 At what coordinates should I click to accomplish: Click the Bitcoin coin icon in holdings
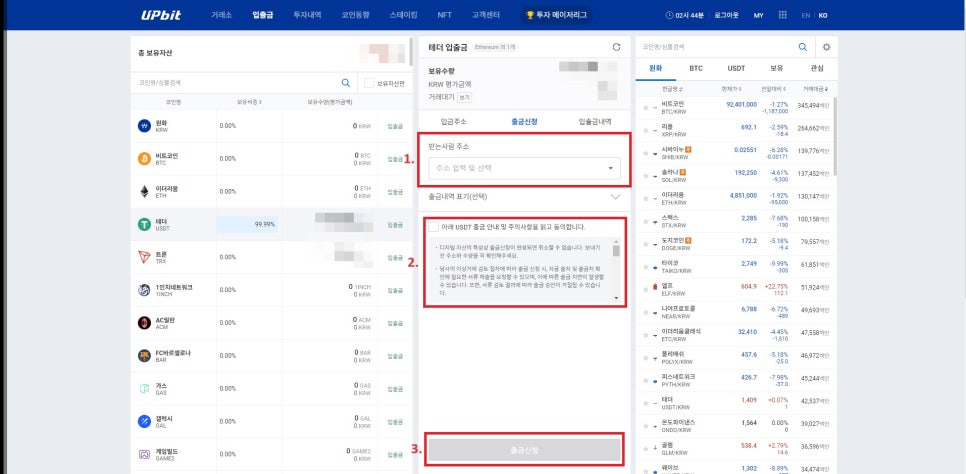tap(144, 158)
